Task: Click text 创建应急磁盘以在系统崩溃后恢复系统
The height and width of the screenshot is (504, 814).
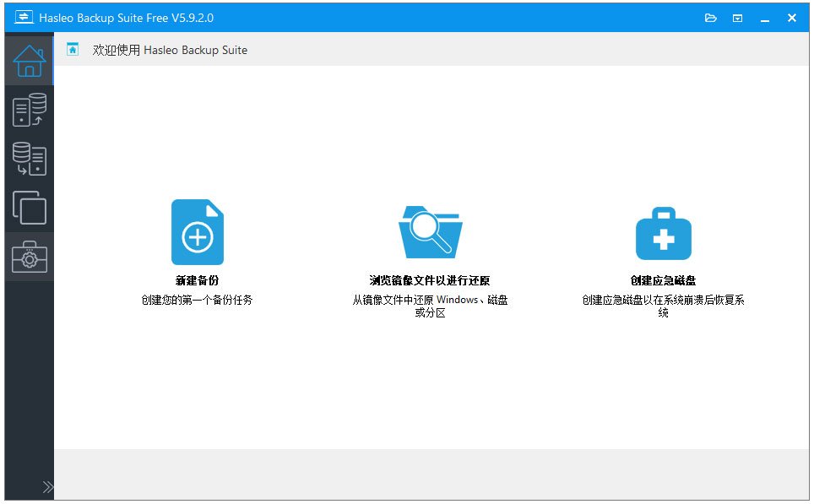Action: point(664,306)
